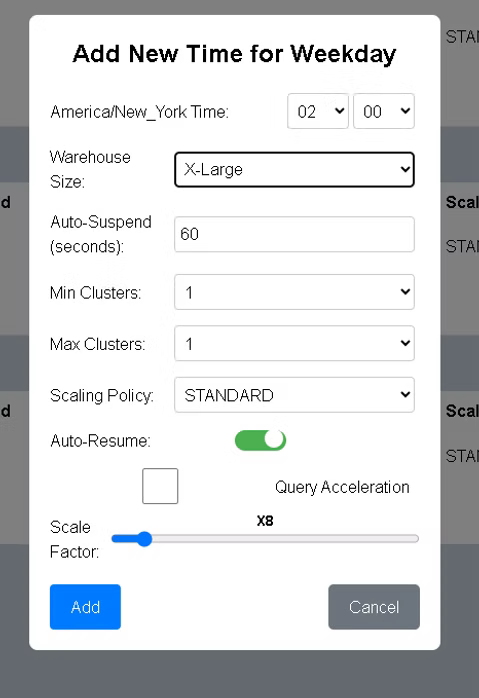479x698 pixels.
Task: Click the Warehouse Size dropdown chevron arrow
Action: [405, 169]
